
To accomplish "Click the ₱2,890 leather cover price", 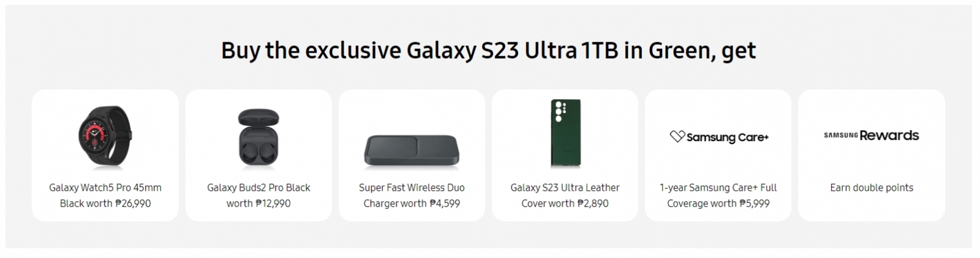I will [593, 204].
